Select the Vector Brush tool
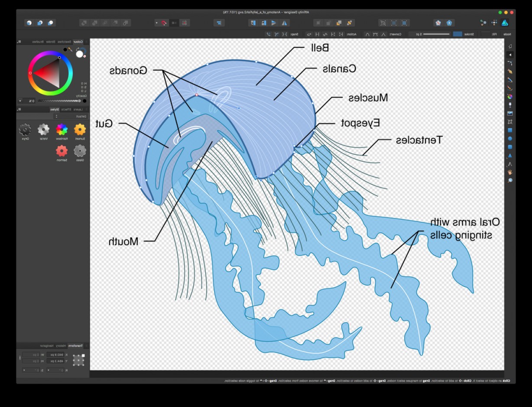This screenshot has width=532, height=407. pyautogui.click(x=510, y=88)
